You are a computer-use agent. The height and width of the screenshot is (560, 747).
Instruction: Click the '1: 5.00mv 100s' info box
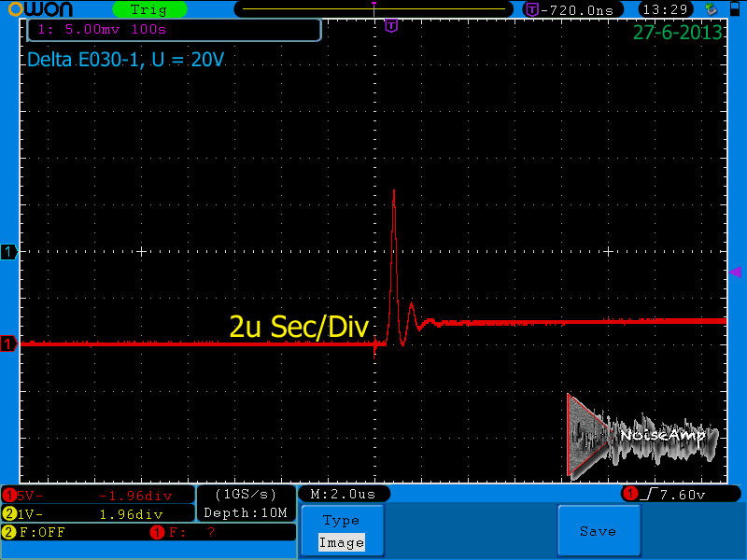(x=175, y=30)
